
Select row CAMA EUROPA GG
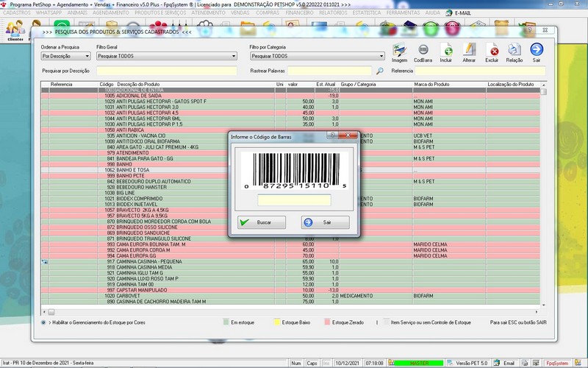tap(290, 255)
